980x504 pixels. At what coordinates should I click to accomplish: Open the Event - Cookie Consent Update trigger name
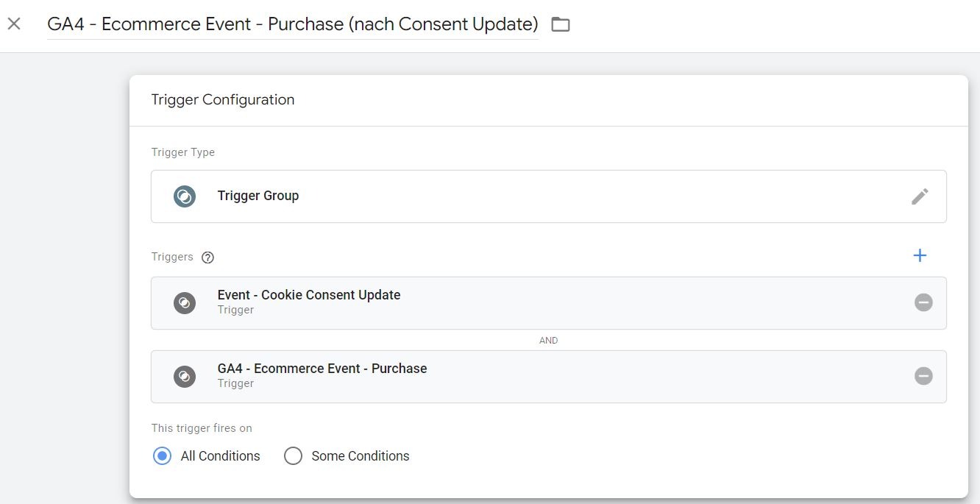point(308,295)
